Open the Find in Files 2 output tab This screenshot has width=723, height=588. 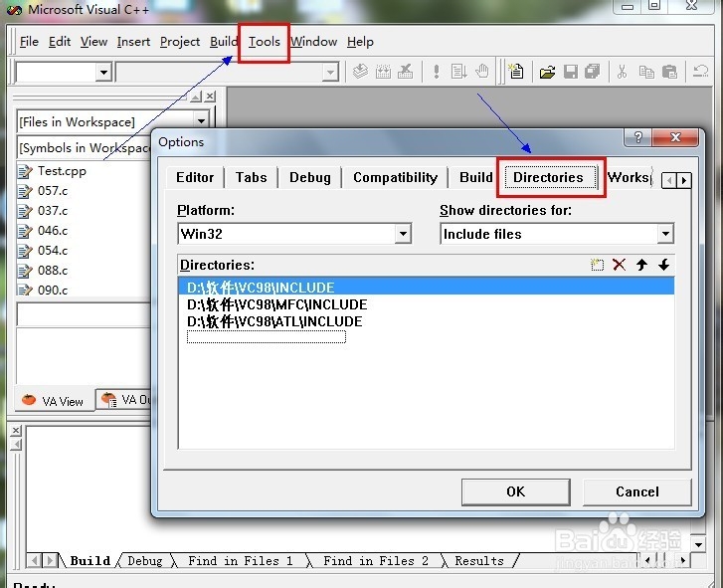[376, 561]
